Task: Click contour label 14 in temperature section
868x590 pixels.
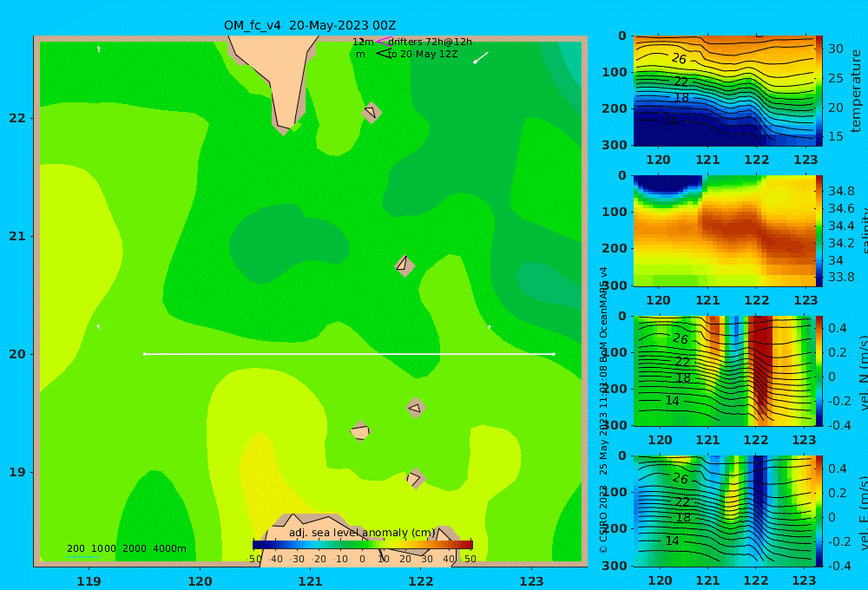Action: tap(670, 120)
